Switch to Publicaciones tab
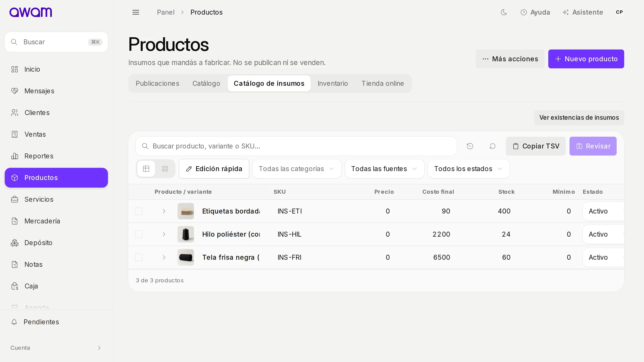 click(157, 83)
